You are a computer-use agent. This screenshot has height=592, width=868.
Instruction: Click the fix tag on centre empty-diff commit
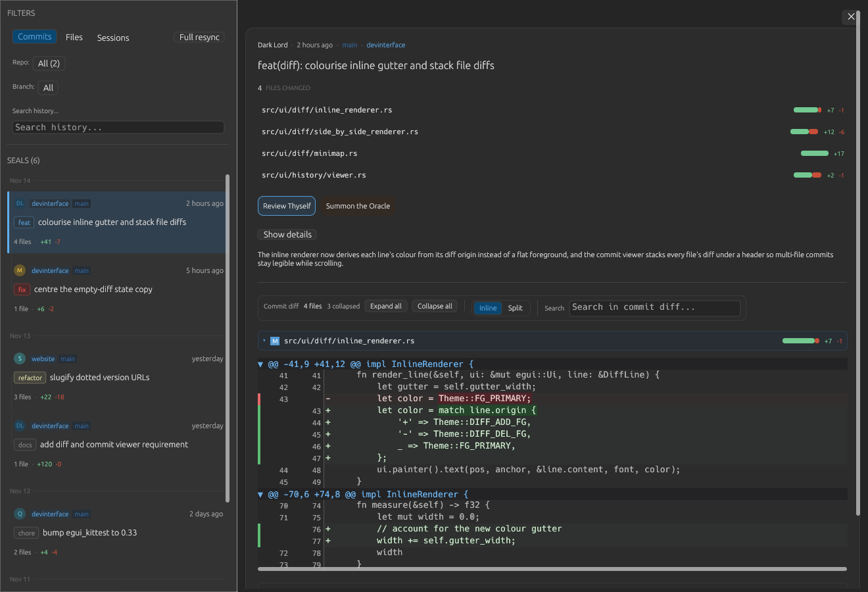point(22,289)
